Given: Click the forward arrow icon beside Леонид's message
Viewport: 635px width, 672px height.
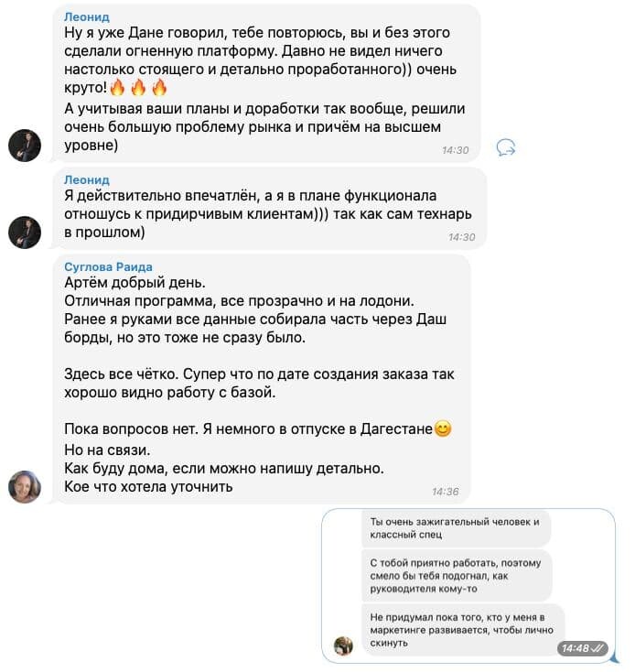Looking at the screenshot, I should coord(506,148).
